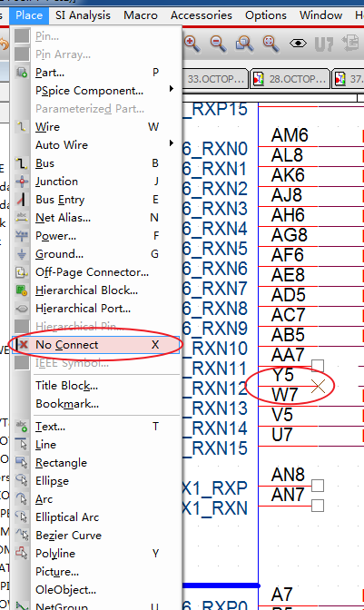Image resolution: width=364 pixels, height=610 pixels.
Task: Click the Bezier Curve icon in menu
Action: point(22,536)
